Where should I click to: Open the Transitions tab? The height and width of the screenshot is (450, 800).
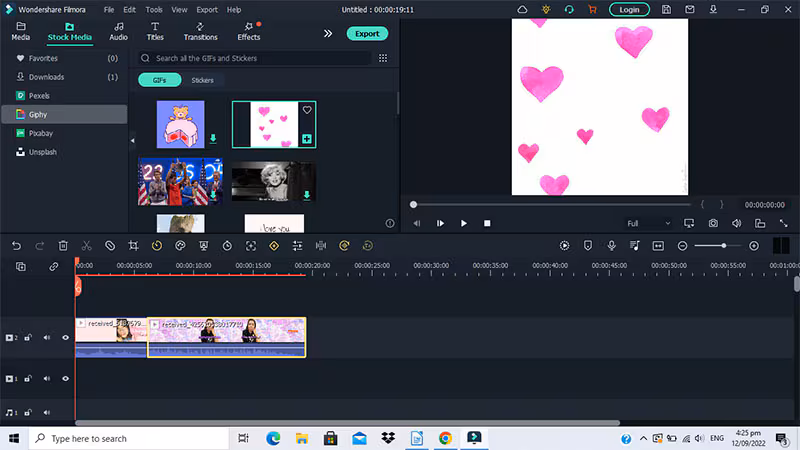[201, 32]
